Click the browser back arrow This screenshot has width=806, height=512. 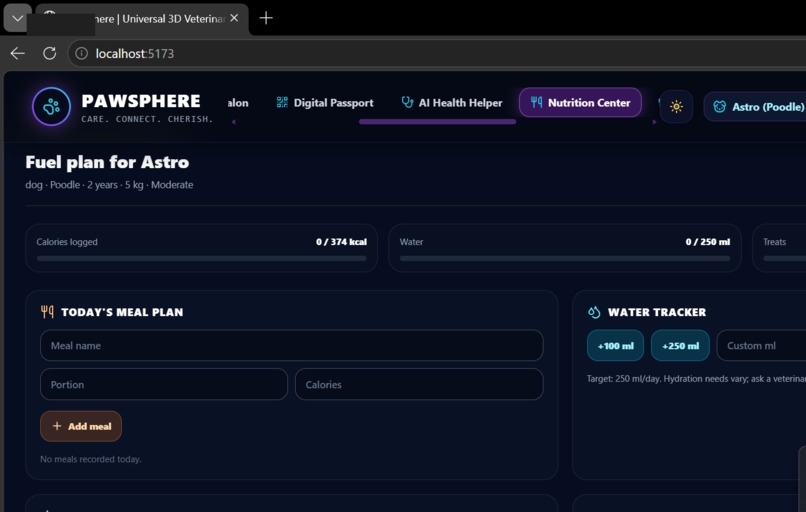[17, 53]
